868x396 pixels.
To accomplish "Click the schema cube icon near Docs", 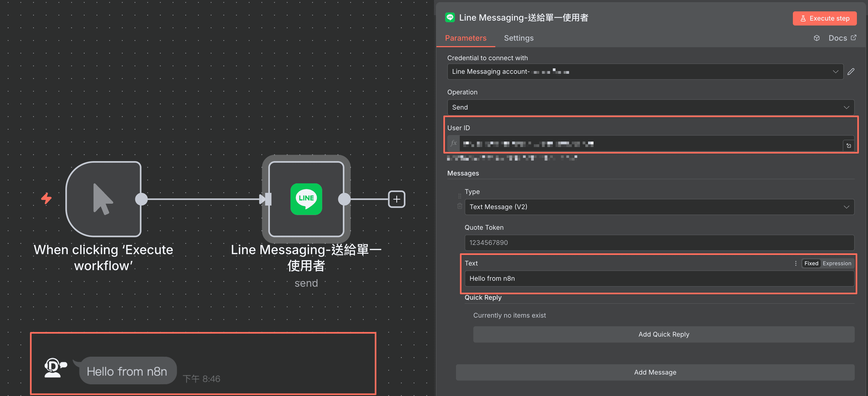I will tap(816, 38).
